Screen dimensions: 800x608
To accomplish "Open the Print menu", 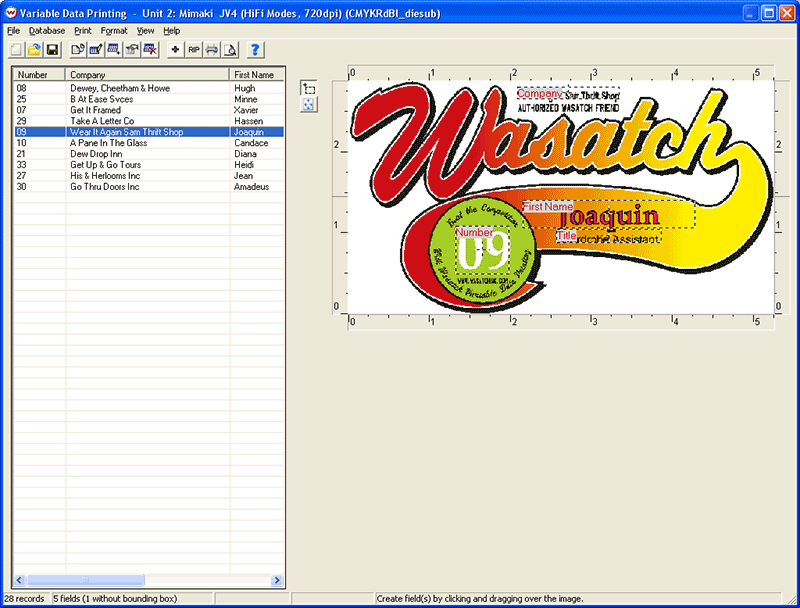I will [x=83, y=31].
